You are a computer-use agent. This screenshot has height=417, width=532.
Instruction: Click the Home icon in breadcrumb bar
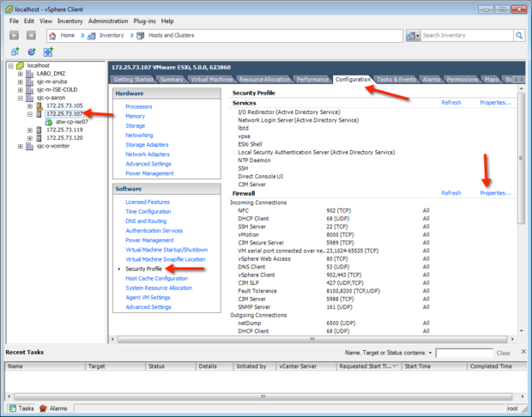pos(52,36)
